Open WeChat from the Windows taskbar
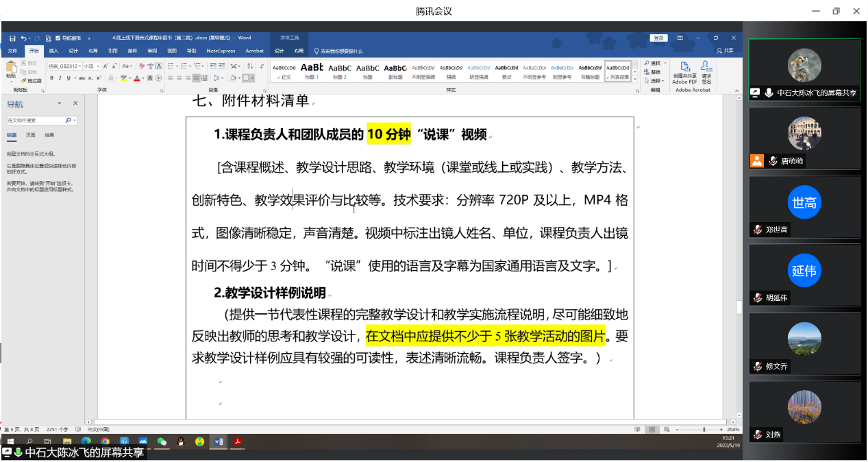868x462 pixels. [x=162, y=442]
